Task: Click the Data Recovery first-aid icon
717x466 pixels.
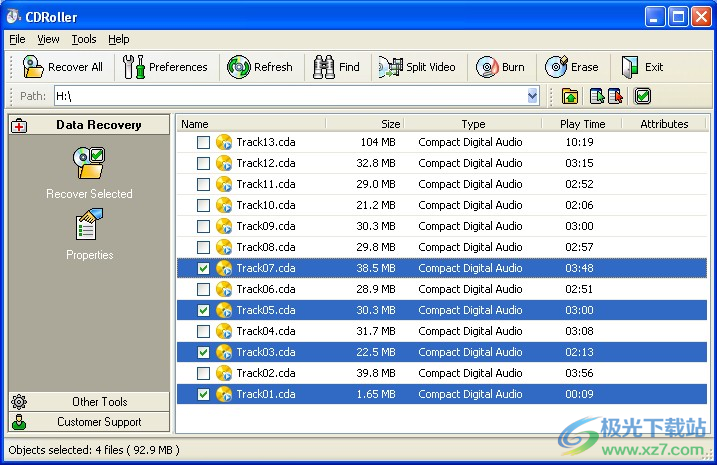Action: 19,125
